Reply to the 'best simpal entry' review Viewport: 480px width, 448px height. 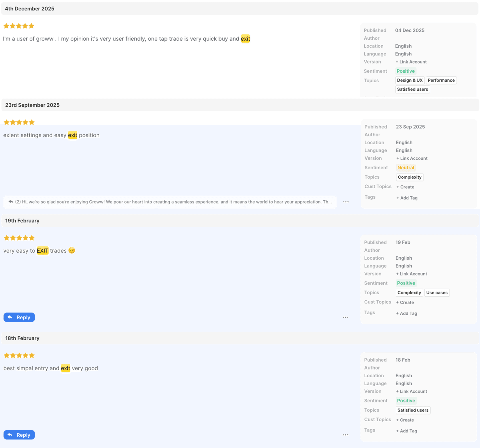19,435
